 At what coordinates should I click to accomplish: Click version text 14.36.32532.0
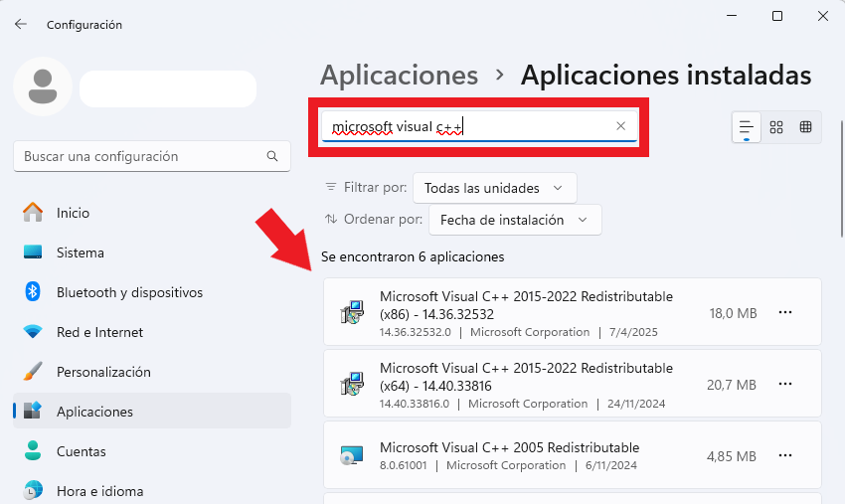coord(415,332)
